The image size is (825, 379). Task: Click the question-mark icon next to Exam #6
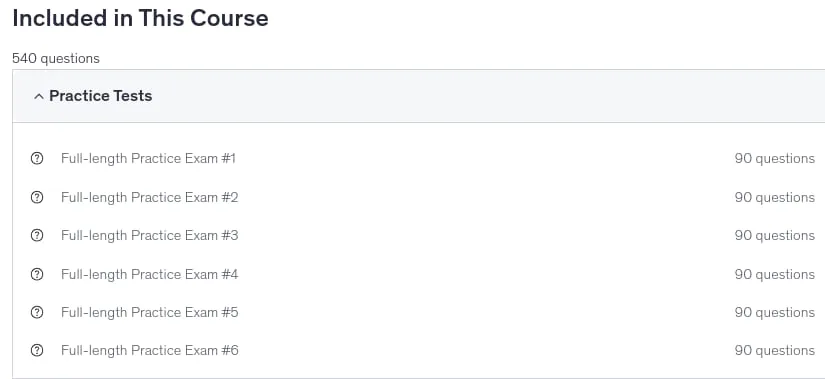pos(37,350)
